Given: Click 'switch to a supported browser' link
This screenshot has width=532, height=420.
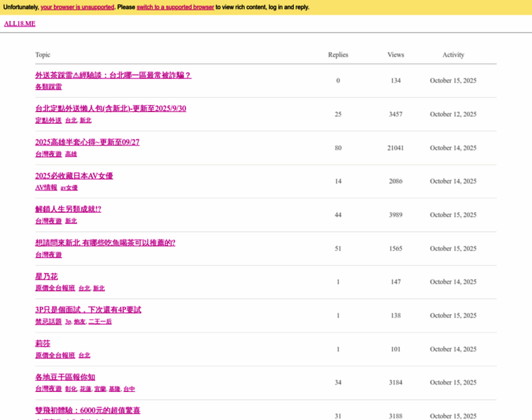Looking at the screenshot, I should click(x=175, y=7).
